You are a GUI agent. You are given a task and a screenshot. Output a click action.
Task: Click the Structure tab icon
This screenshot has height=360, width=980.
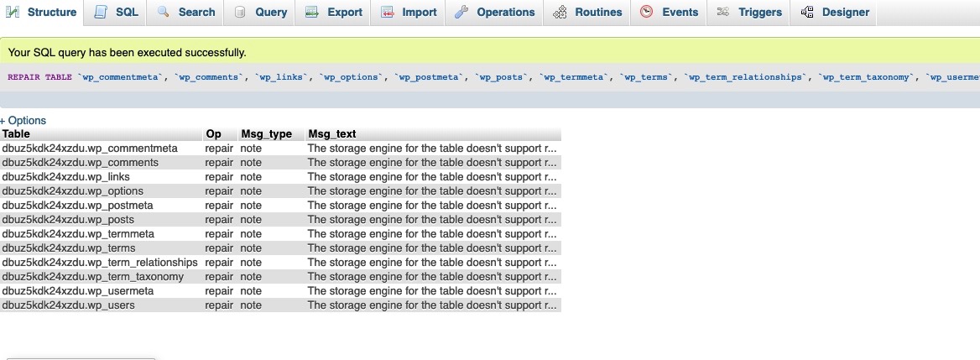click(x=13, y=12)
